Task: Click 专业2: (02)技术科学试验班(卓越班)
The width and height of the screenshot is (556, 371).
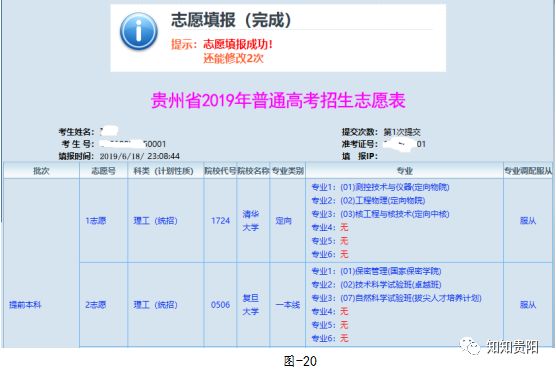Action: tap(376, 284)
